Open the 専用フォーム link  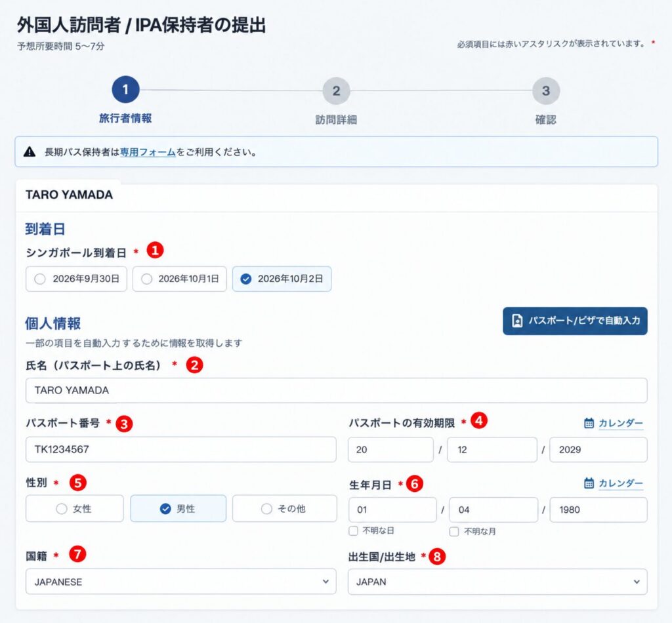(148, 152)
